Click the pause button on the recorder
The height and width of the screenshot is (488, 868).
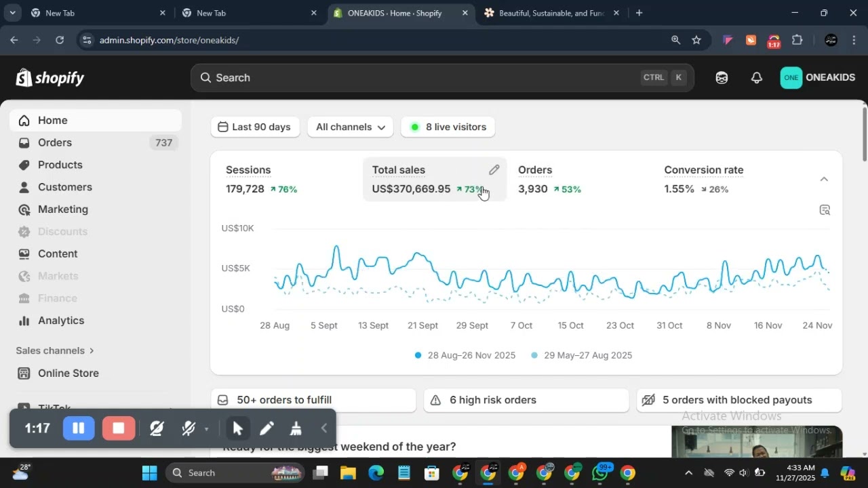pos(79,428)
